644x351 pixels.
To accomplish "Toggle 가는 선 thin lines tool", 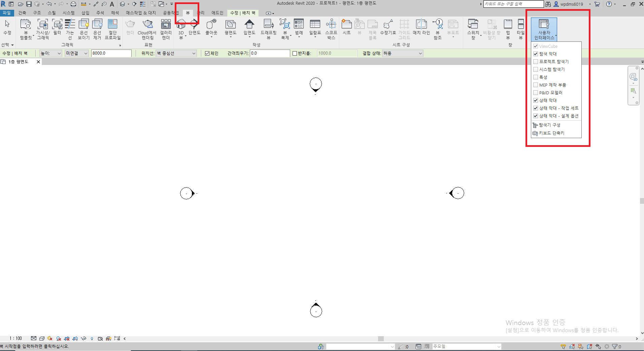I will (70, 30).
